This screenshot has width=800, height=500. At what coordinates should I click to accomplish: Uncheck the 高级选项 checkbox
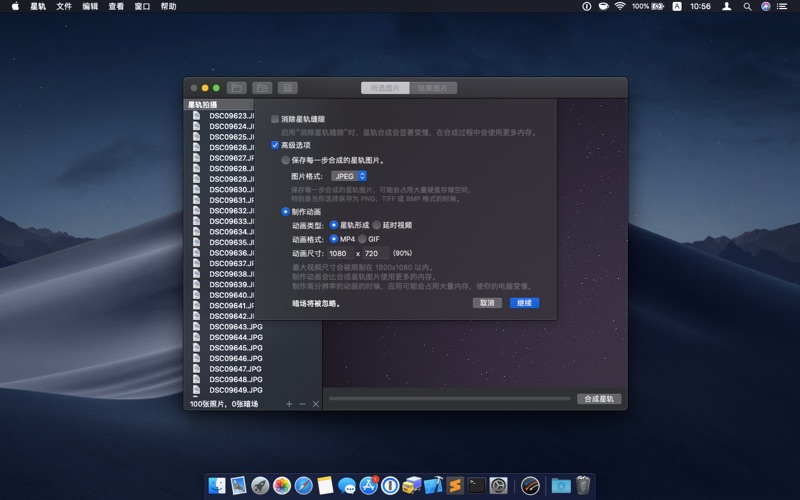tap(276, 145)
